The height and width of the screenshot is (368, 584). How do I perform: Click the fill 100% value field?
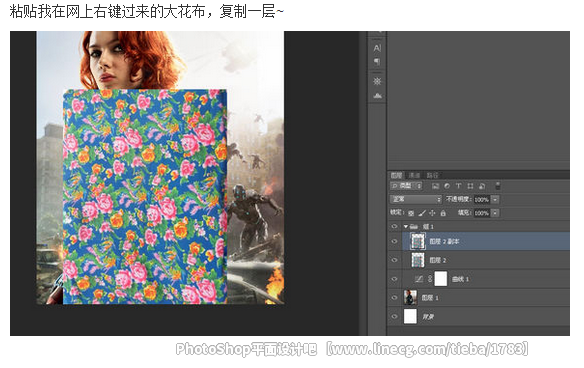coord(482,213)
